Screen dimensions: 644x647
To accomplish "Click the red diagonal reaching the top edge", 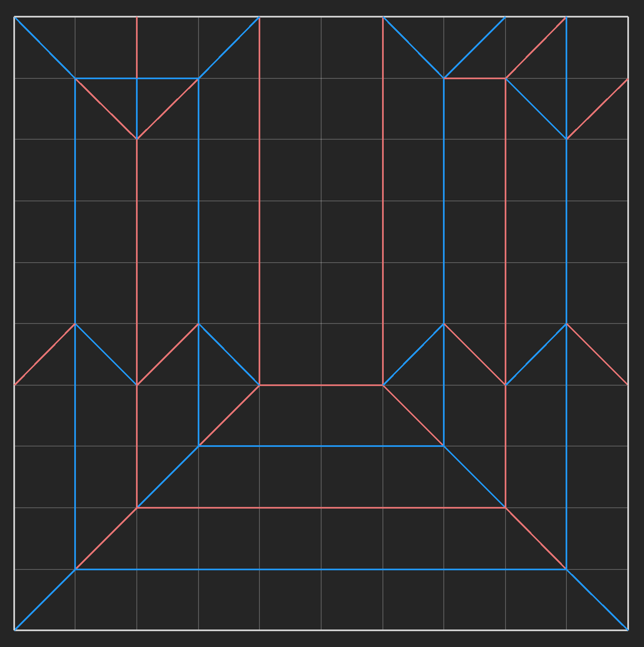I will pyautogui.click(x=536, y=48).
